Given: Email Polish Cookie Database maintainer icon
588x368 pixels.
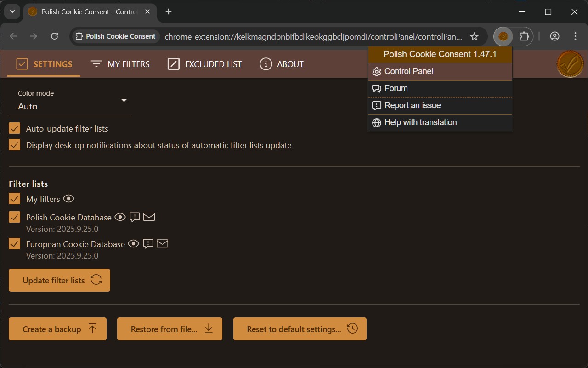Looking at the screenshot, I should (x=149, y=217).
